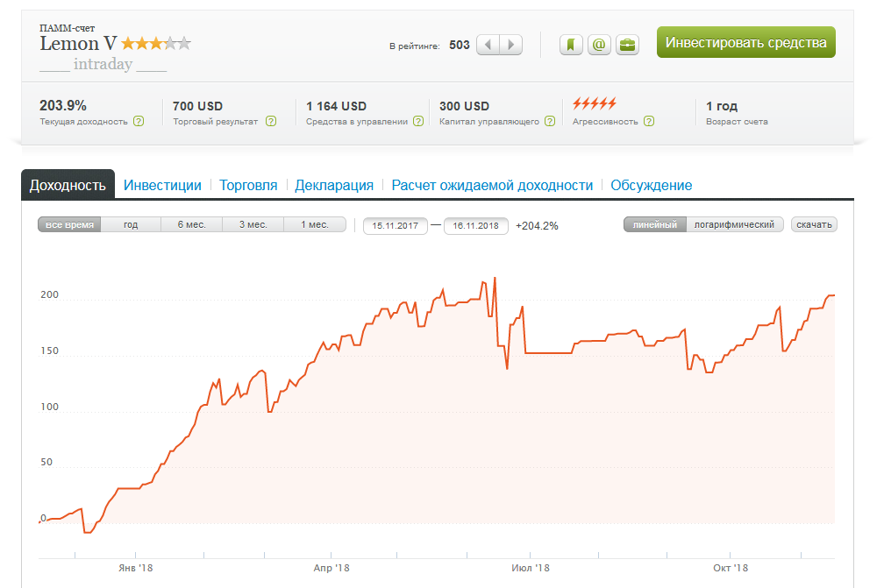The image size is (884, 588).
Task: Open the Инвестиции tab
Action: click(x=162, y=185)
